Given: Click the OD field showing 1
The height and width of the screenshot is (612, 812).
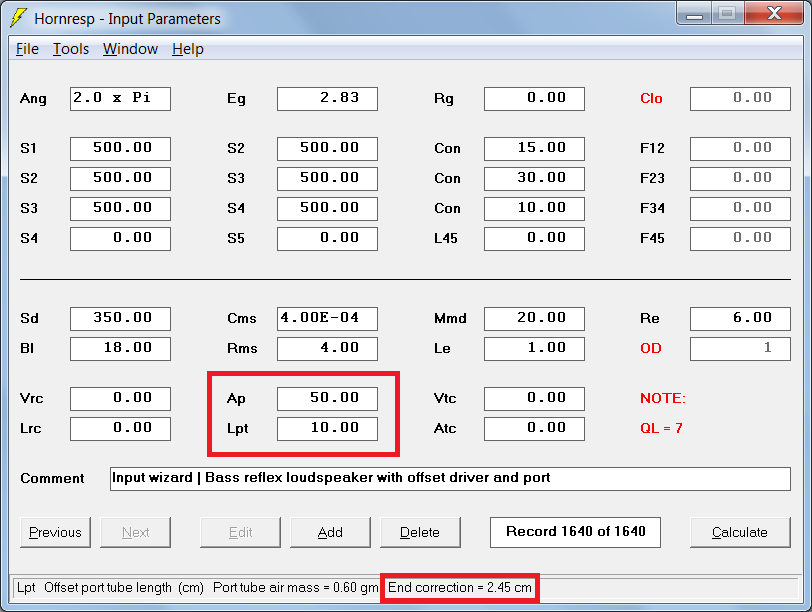Looking at the screenshot, I should 741,348.
